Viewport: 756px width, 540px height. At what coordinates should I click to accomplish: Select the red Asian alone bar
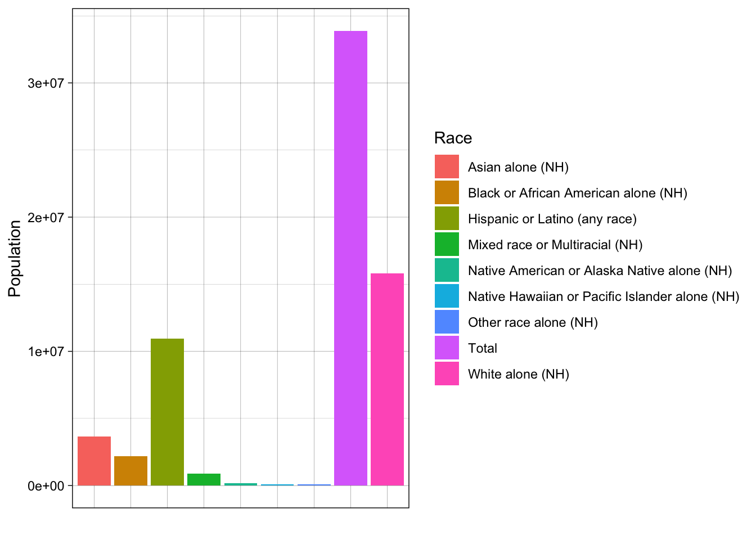94,461
